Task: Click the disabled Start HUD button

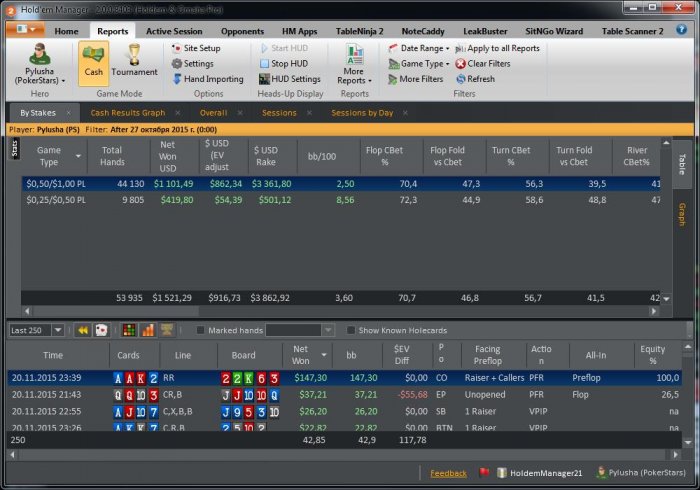Action: tap(284, 48)
